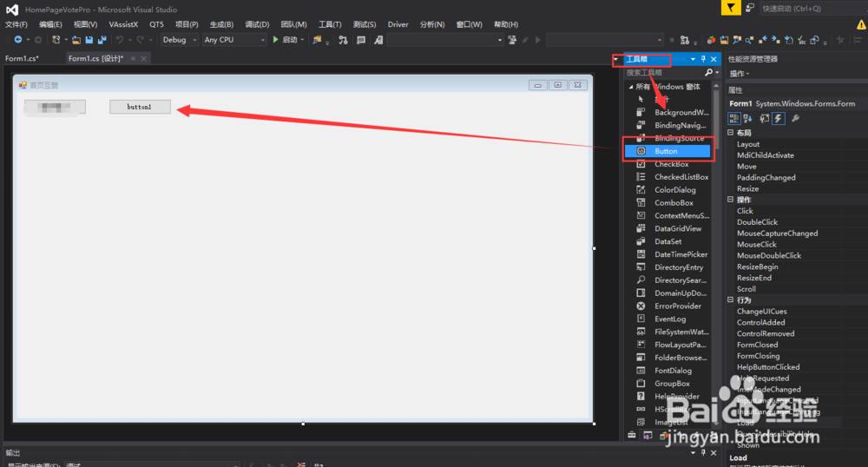Open the Start button dropdown arrow
868x467 pixels.
pos(302,40)
